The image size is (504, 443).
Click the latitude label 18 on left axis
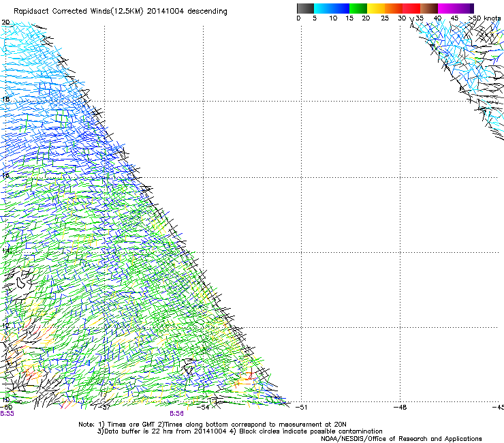pyautogui.click(x=5, y=100)
